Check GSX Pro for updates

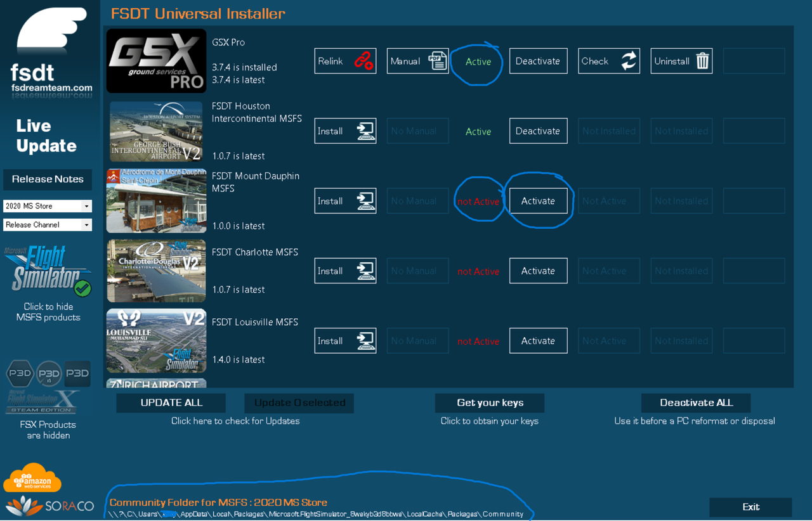click(608, 61)
